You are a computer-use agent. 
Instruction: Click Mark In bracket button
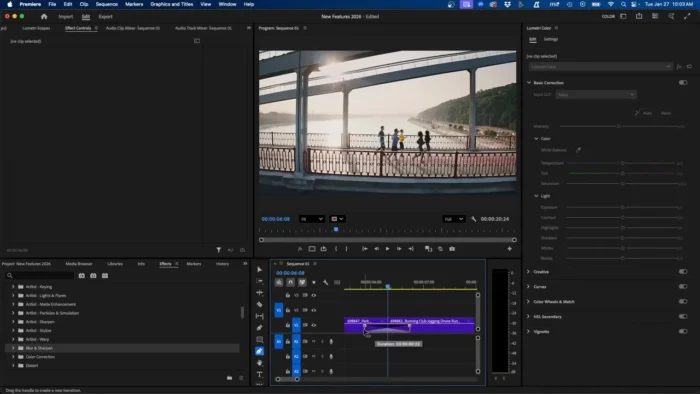(336, 249)
